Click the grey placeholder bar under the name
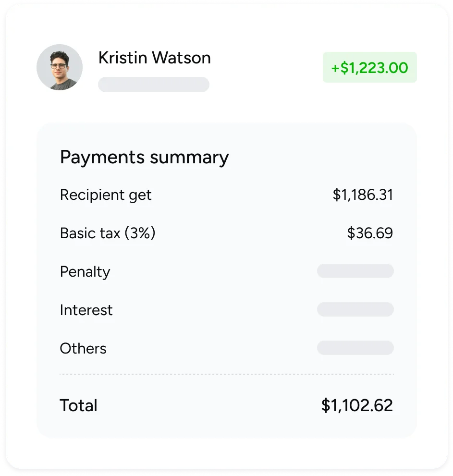Viewport: 453px width, 476px height. pyautogui.click(x=154, y=84)
